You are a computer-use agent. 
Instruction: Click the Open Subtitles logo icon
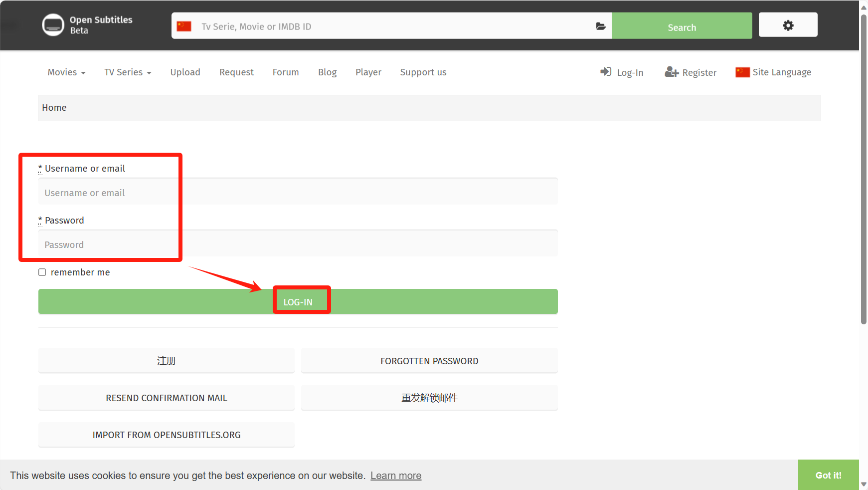[53, 25]
